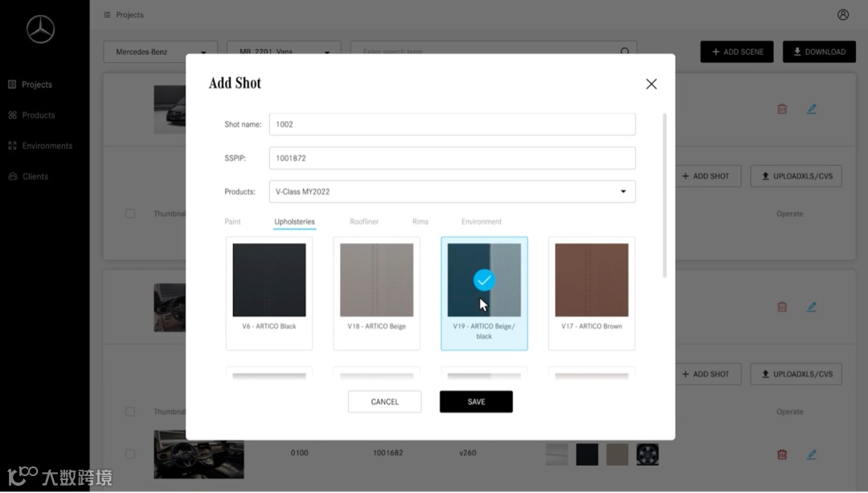Click the black swatch in shot 0100 row
The width and height of the screenshot is (868, 493).
(x=587, y=454)
